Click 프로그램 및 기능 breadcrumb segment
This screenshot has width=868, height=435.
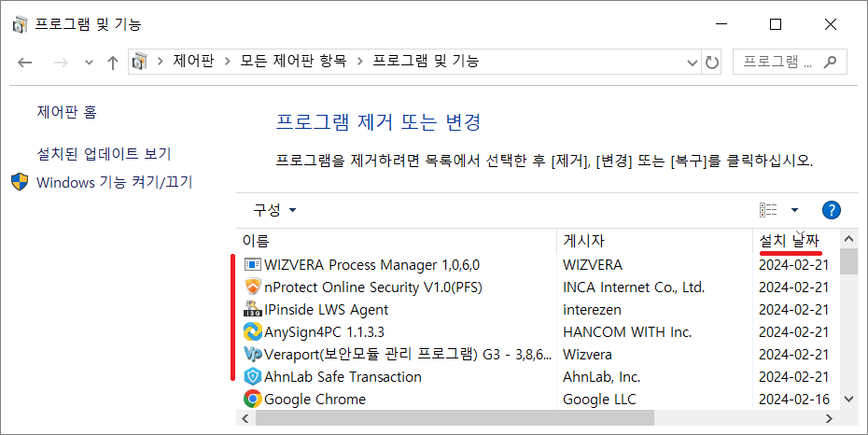pyautogui.click(x=426, y=61)
